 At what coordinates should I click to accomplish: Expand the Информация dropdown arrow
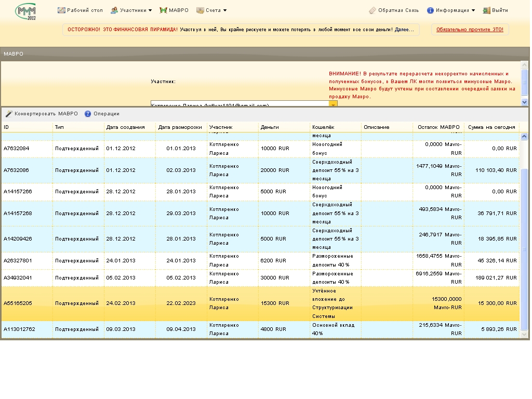point(473,10)
